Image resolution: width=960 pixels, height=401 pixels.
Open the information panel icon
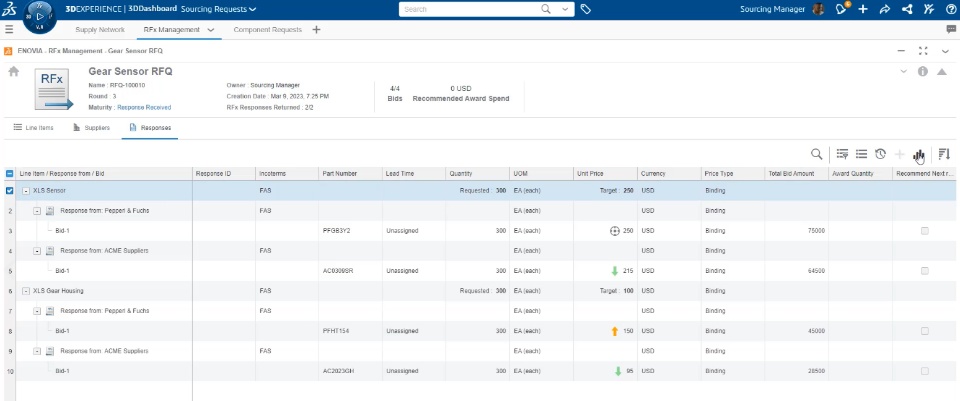pos(922,72)
